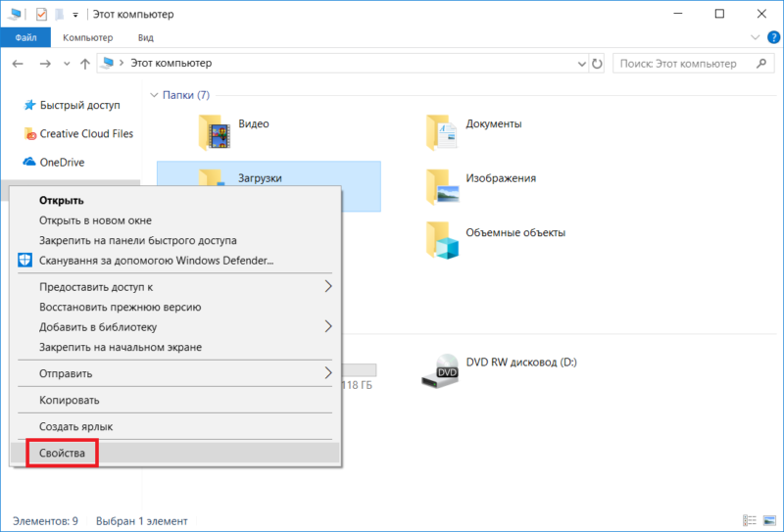The image size is (784, 532).
Task: Click the properties checkmark in quick access toolbar
Action: point(40,15)
